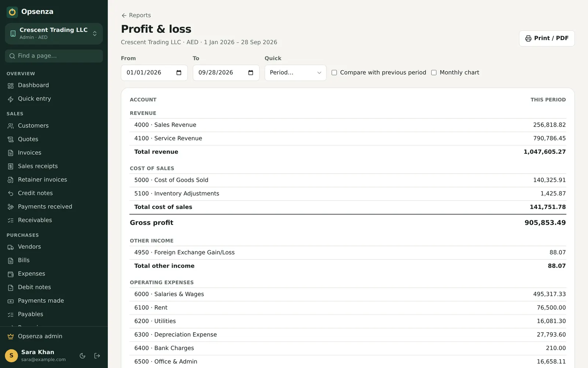Click 6000 · Salaries & Wages account

click(x=348, y=294)
